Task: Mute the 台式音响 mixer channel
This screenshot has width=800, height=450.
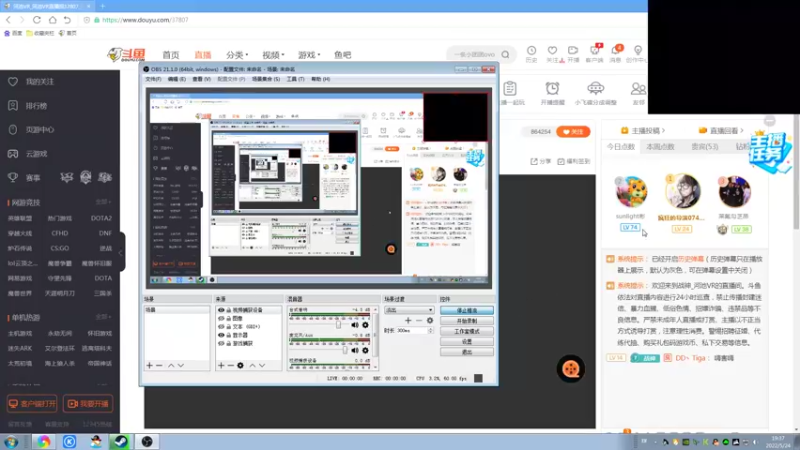Action: [355, 325]
